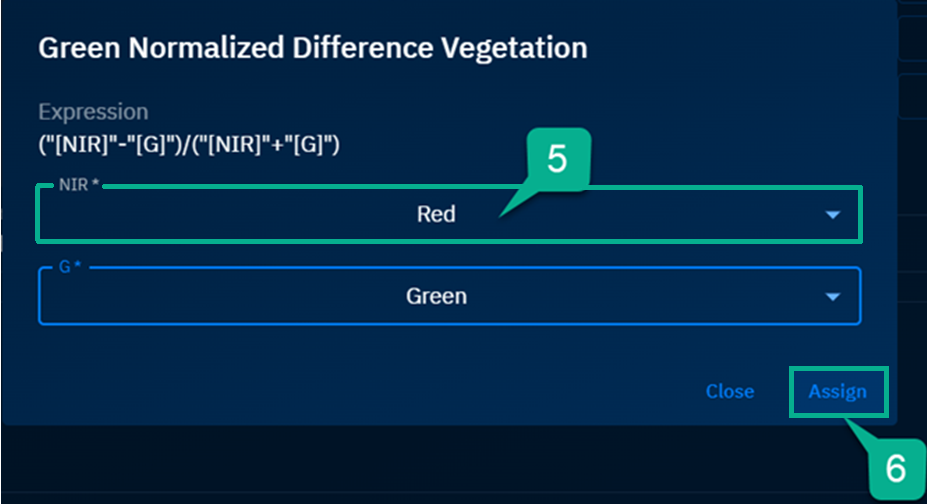Click the NIR and G expression formula
This screenshot has height=504, width=927.
click(190, 144)
